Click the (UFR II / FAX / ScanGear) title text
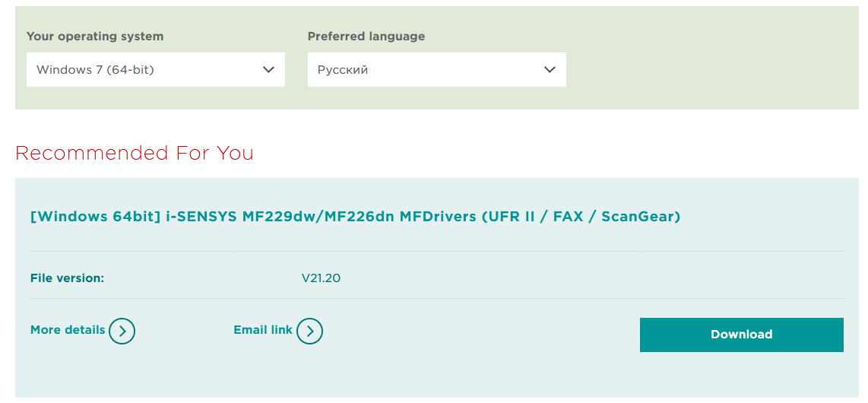The height and width of the screenshot is (403, 868). click(x=581, y=217)
